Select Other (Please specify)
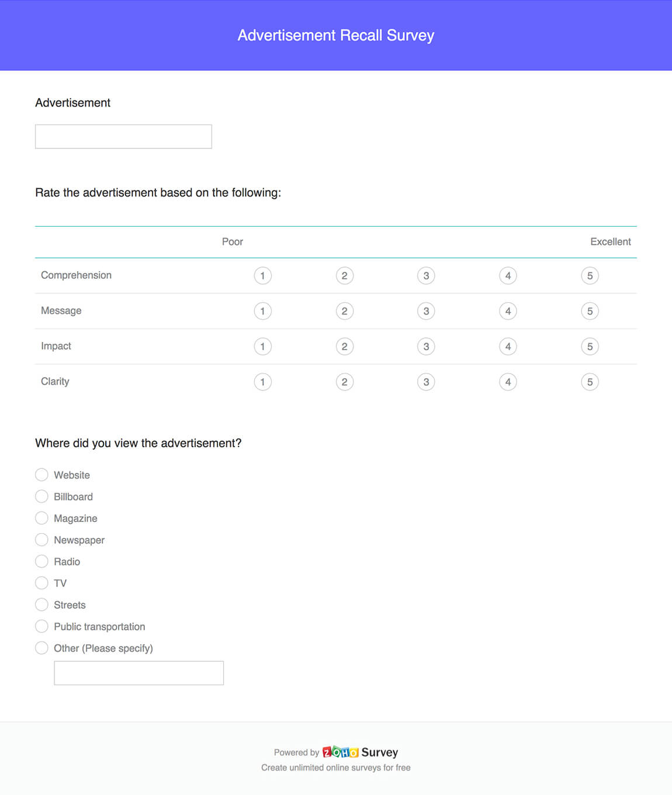 (41, 647)
